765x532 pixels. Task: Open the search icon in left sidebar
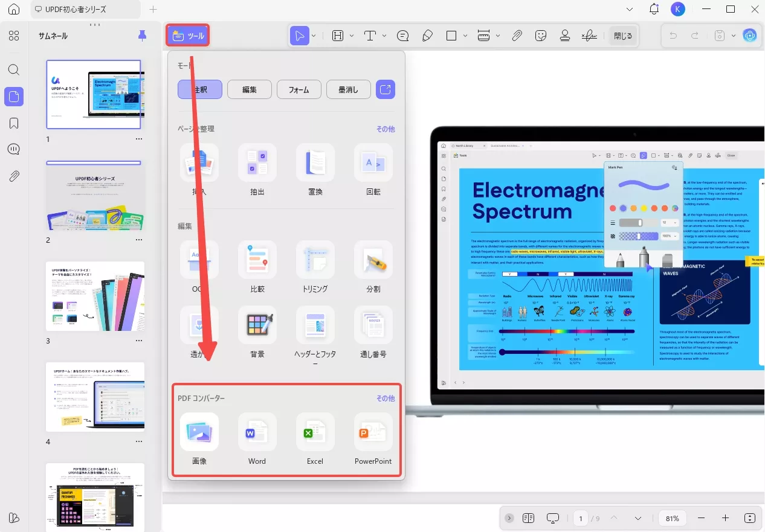(x=14, y=69)
